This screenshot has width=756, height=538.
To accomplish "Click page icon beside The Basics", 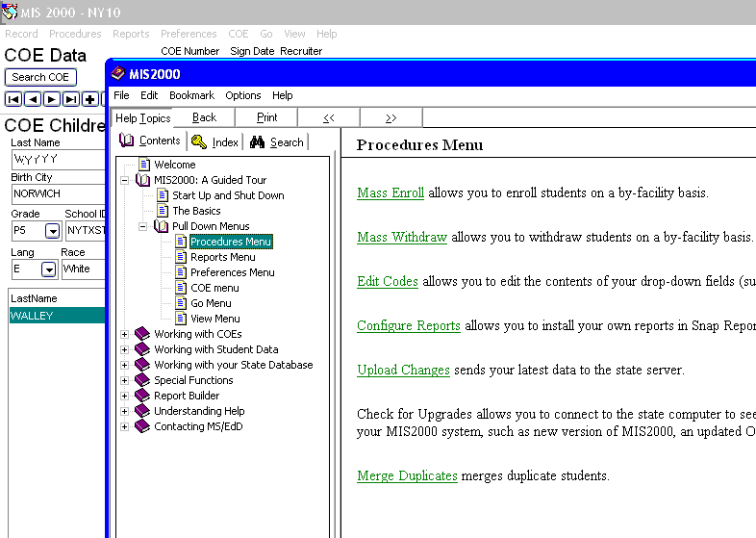I will click(x=163, y=211).
